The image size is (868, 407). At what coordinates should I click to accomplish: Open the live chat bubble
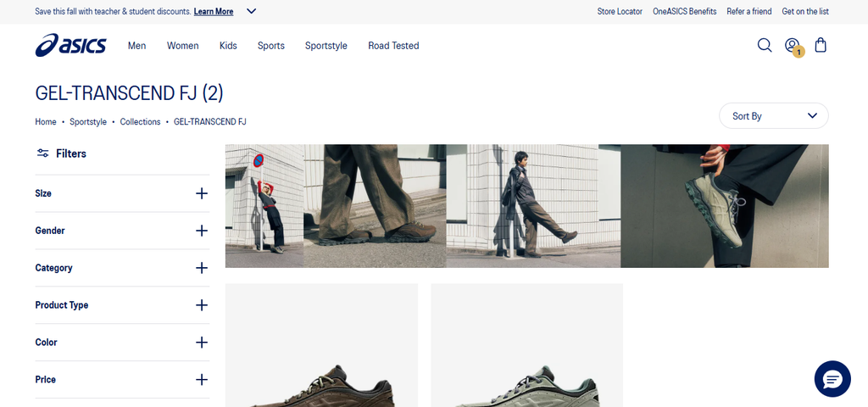pos(832,379)
